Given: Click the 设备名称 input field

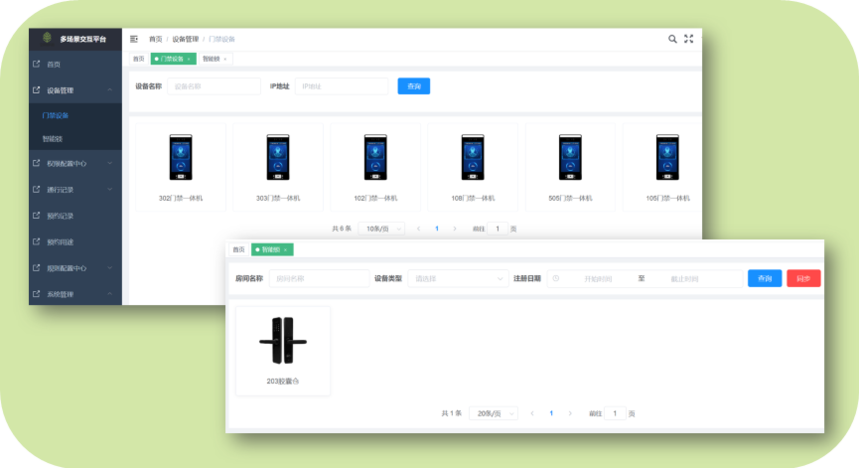Looking at the screenshot, I should click(213, 86).
